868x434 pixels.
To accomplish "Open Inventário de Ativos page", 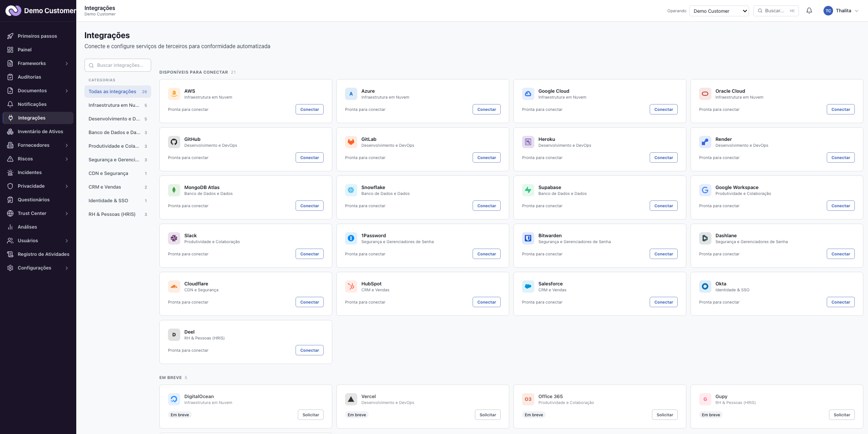I will [x=38, y=132].
